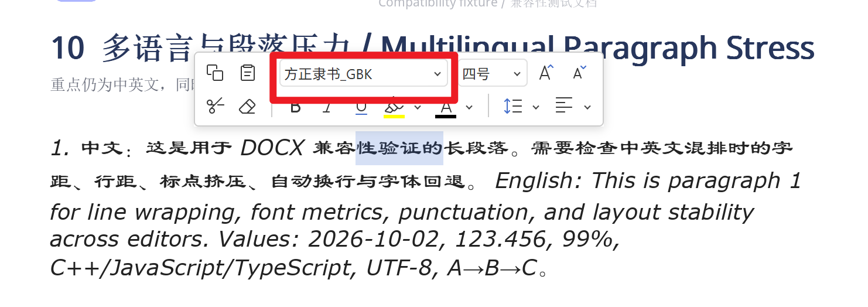The image size is (868, 307).
Task: Click subtitle text 重点仍为中英文
Action: pyautogui.click(x=104, y=85)
